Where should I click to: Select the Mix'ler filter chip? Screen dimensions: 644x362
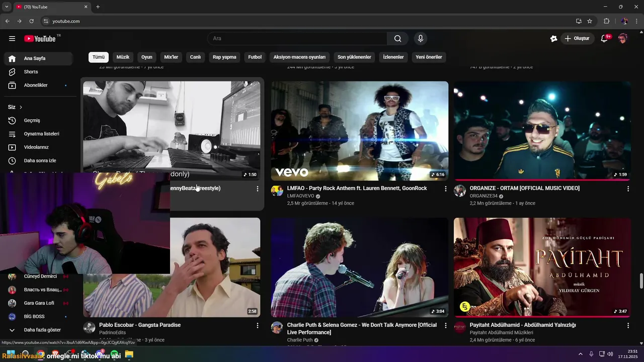pos(171,57)
